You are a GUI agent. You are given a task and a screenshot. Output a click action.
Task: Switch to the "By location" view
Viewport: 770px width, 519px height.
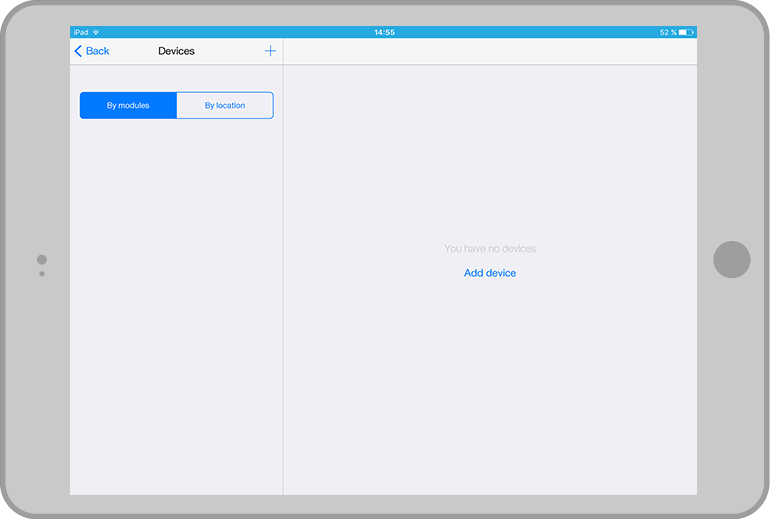[x=225, y=105]
